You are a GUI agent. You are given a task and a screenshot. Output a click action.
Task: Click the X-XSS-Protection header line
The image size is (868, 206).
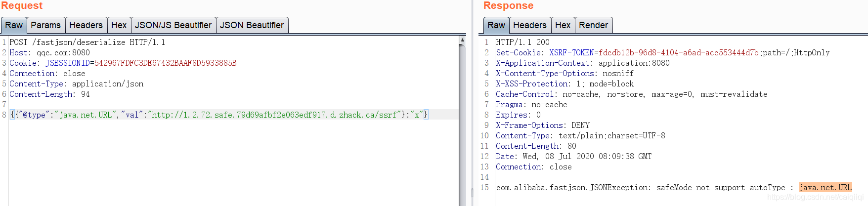pyautogui.click(x=565, y=84)
